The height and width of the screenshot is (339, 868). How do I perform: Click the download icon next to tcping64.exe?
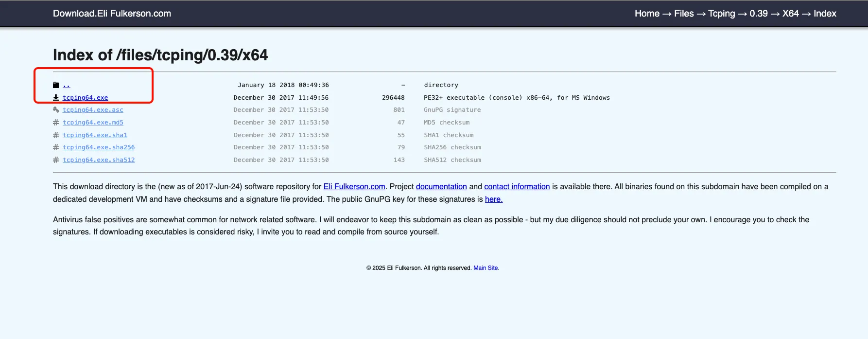(x=56, y=98)
